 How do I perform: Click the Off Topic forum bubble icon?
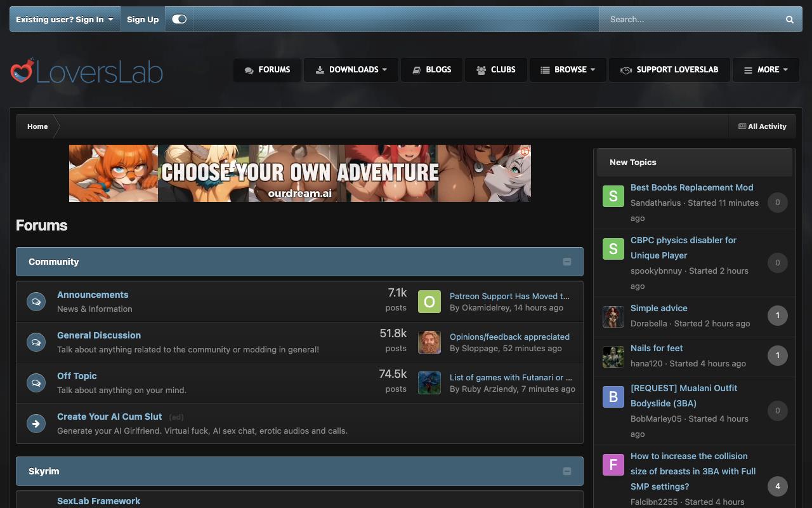[x=36, y=383]
